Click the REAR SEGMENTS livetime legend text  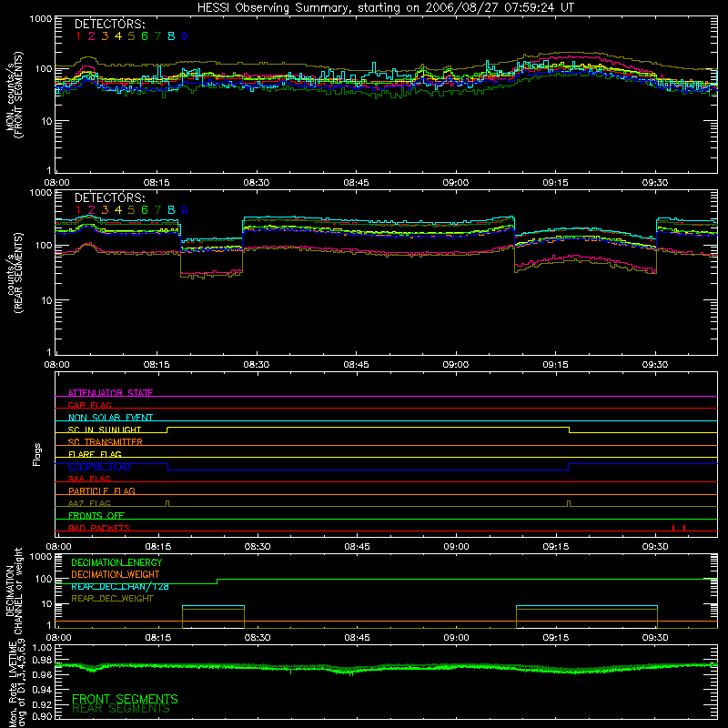tap(121, 709)
